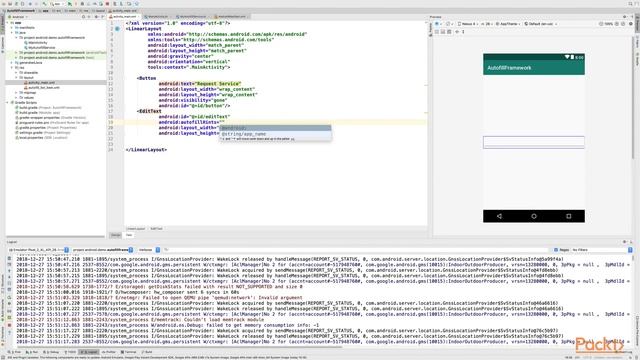Open the Android project view selector
The height and width of the screenshot is (360, 640).
click(x=18, y=17)
